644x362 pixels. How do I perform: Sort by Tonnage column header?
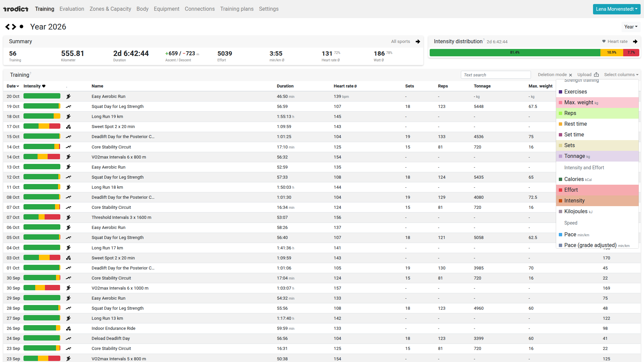tap(482, 86)
